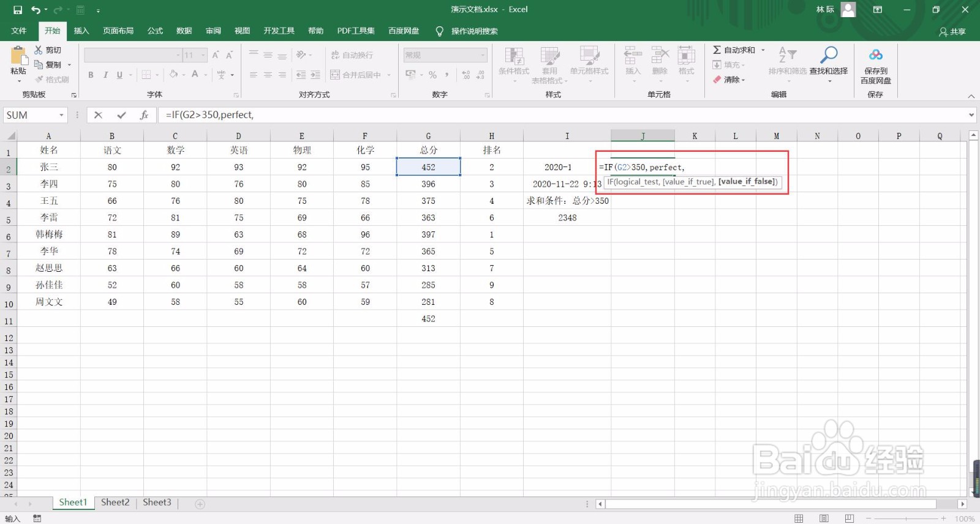This screenshot has width=980, height=524.
Task: Expand AutoSum dropdown arrow
Action: pos(763,50)
